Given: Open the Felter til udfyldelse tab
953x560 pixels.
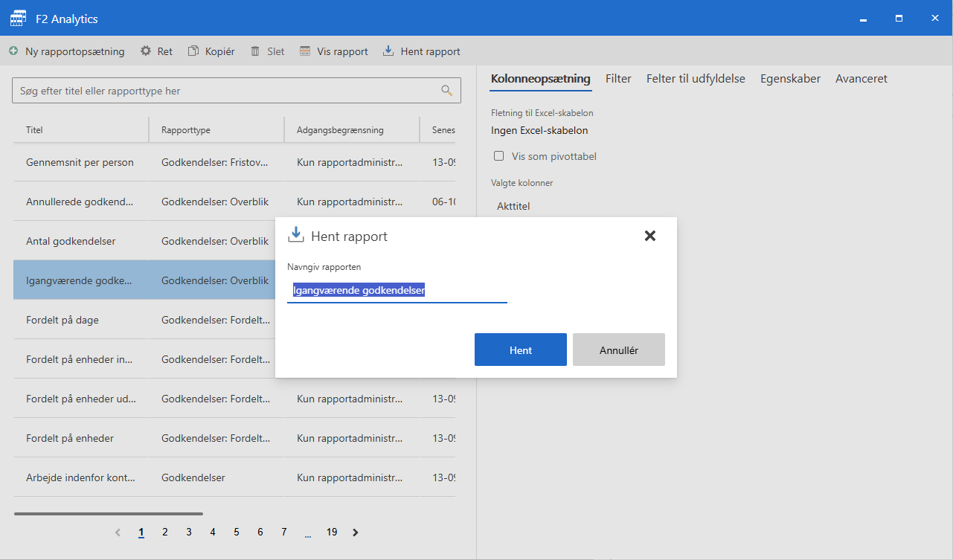Looking at the screenshot, I should pos(695,79).
